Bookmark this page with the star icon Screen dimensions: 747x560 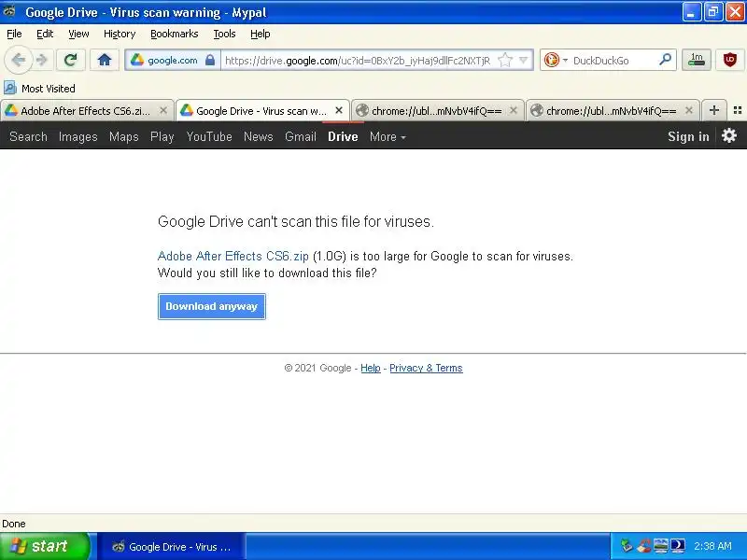click(505, 60)
